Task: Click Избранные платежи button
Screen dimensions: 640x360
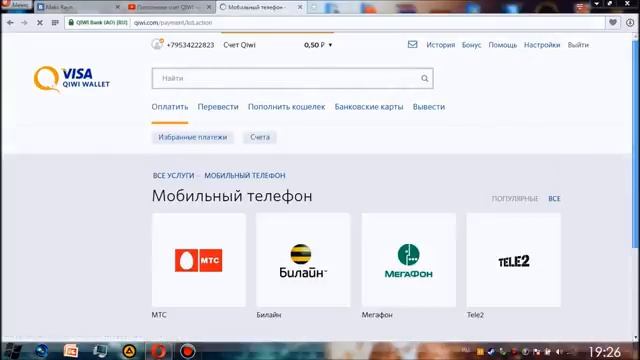Action: pos(193,137)
